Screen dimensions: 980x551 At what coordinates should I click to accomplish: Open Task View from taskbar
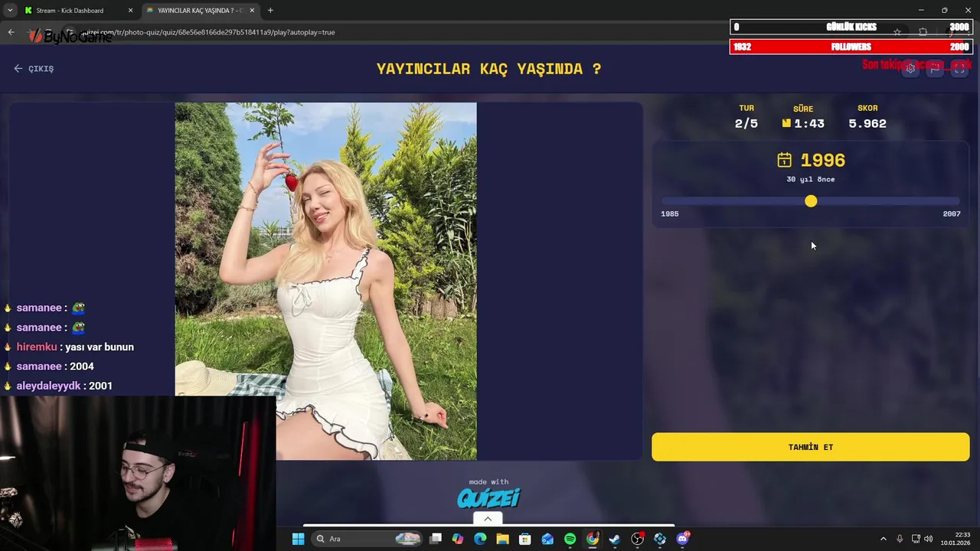point(436,539)
